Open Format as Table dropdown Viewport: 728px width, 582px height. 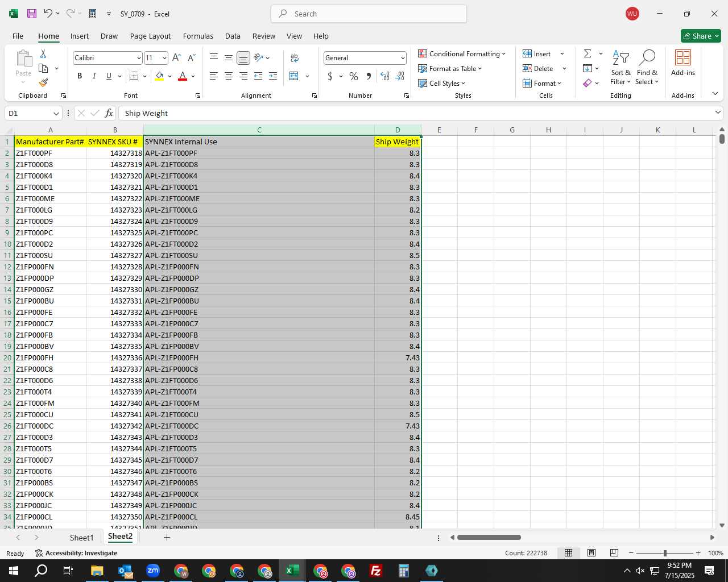point(450,68)
